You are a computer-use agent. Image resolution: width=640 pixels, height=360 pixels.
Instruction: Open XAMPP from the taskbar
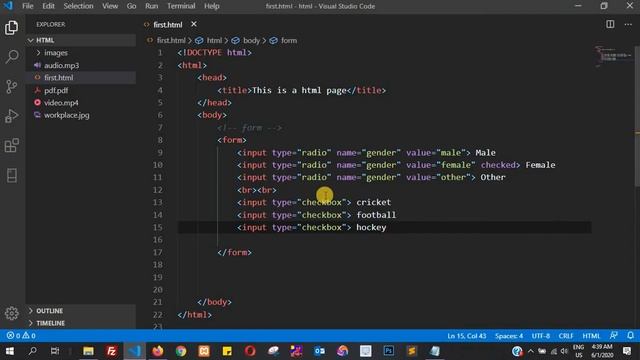204,351
